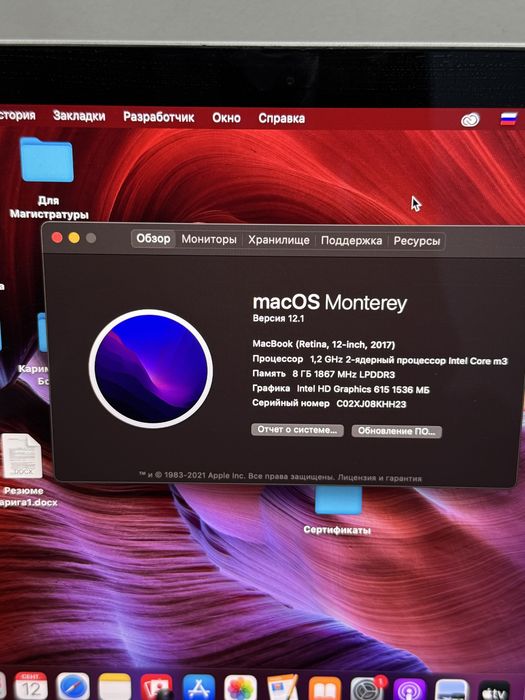Switch to the Поддержка tab
Screen dimensions: 525x700
(x=351, y=241)
